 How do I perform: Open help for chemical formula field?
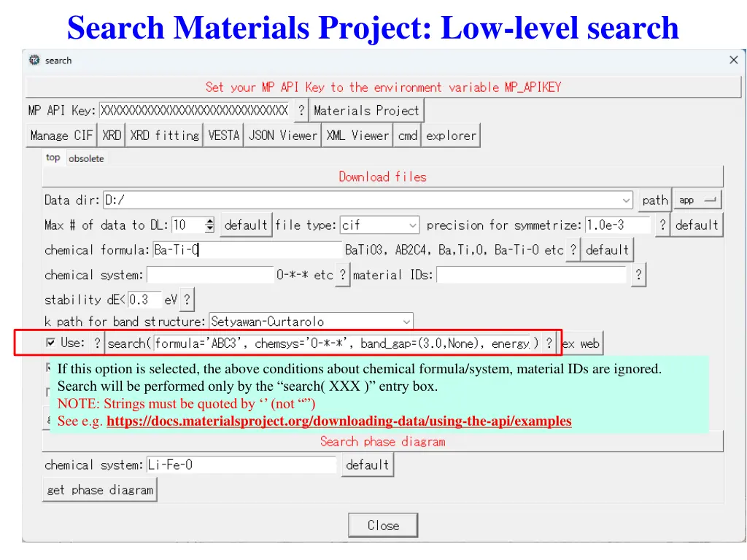(x=573, y=249)
